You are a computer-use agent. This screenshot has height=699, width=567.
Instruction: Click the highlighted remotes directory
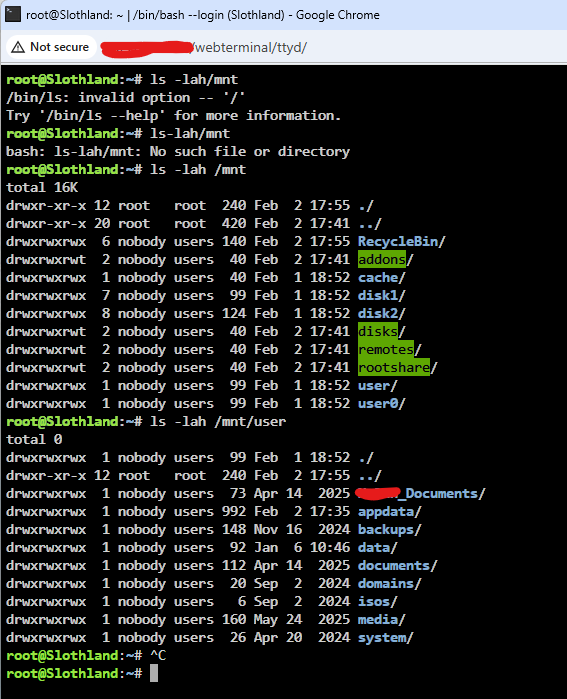[x=386, y=350]
